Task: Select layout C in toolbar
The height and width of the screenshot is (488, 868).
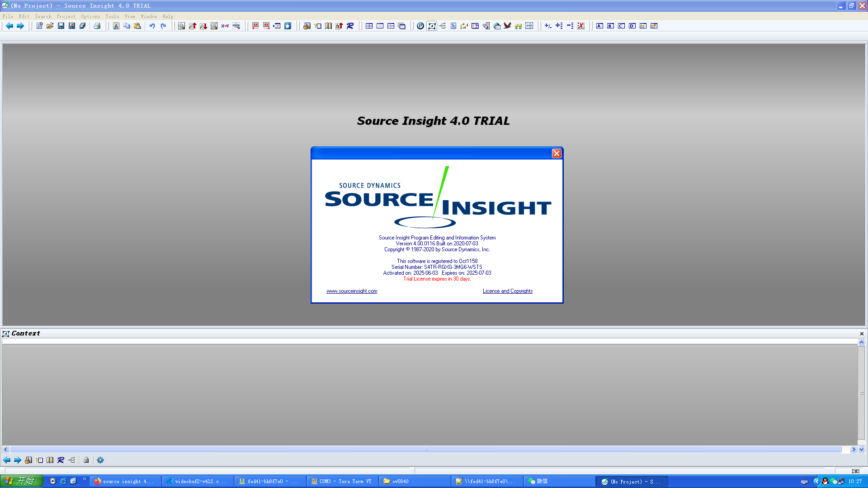Action: 622,26
